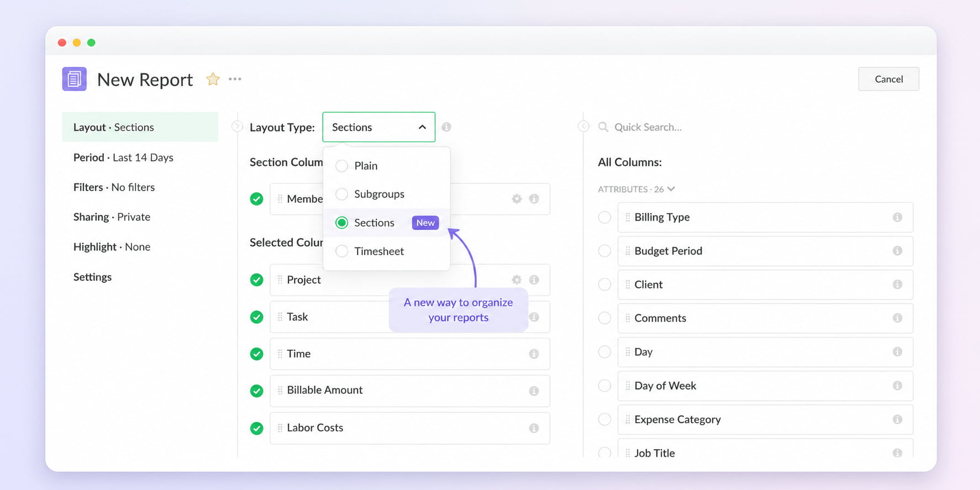Click the info icon beside Layout Type

[x=446, y=127]
